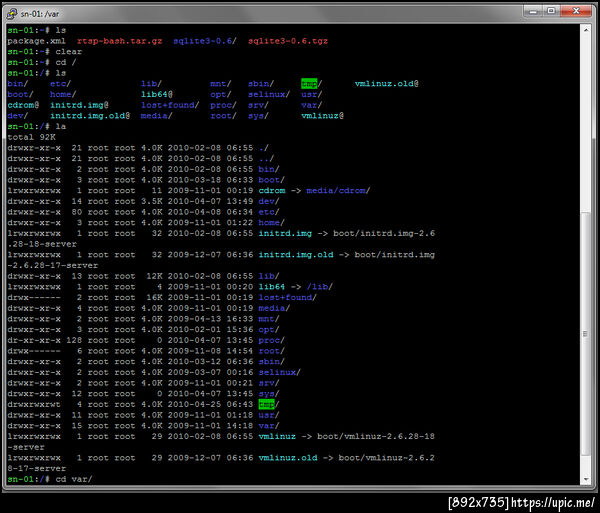Click the date "2010-03-18 06:33" in boot row
The image size is (600, 513).
[x=210, y=180]
